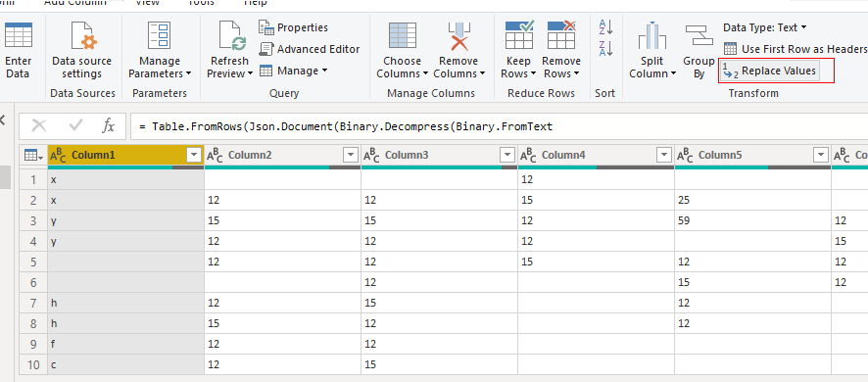
Task: Click Use First Row as Headers
Action: coord(796,49)
